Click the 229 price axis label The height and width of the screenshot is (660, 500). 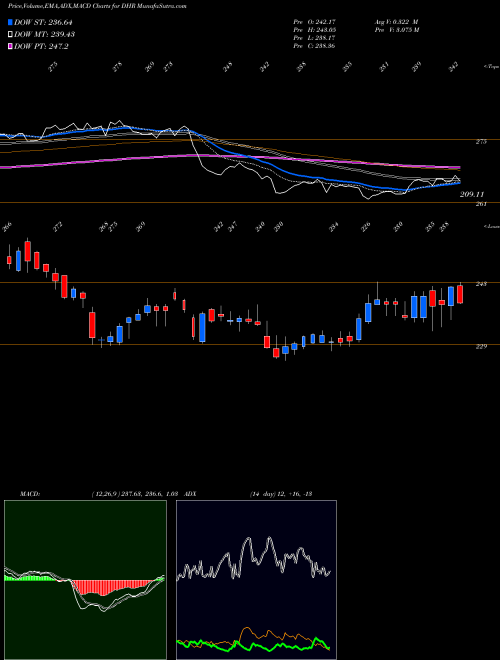tap(481, 346)
